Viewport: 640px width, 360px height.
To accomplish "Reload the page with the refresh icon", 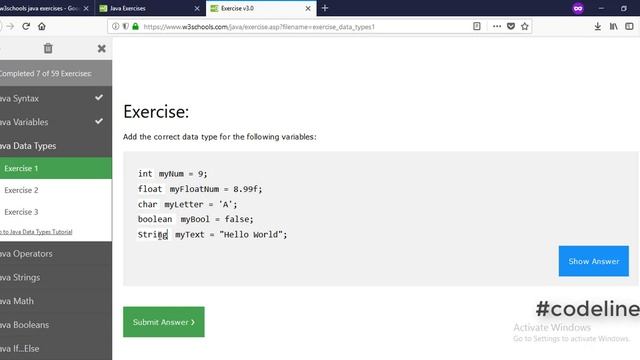I will (26, 27).
